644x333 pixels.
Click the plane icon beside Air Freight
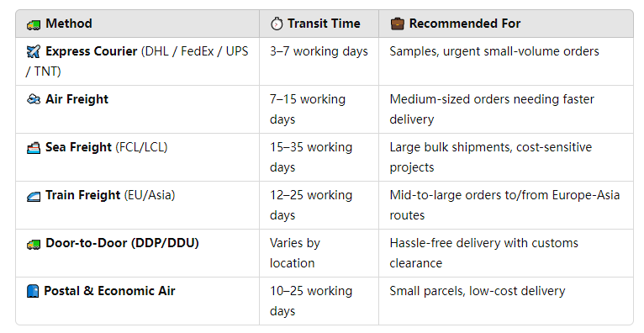(34, 99)
